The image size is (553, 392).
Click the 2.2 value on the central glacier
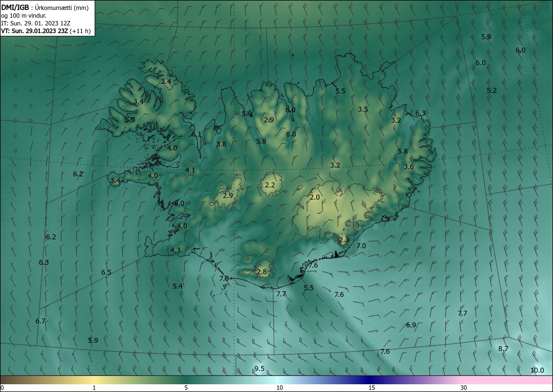pos(270,185)
